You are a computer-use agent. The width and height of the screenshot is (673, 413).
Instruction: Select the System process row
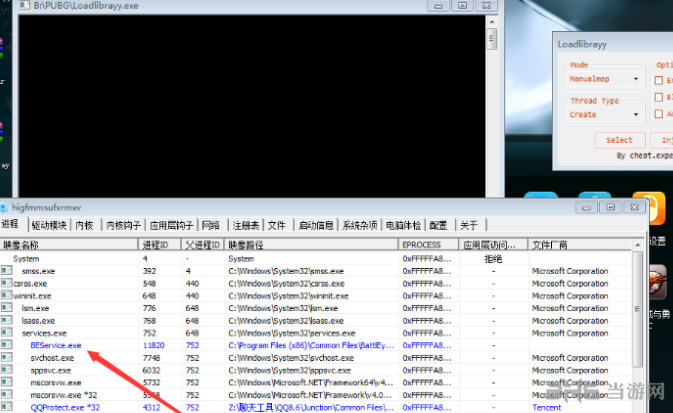(316, 258)
